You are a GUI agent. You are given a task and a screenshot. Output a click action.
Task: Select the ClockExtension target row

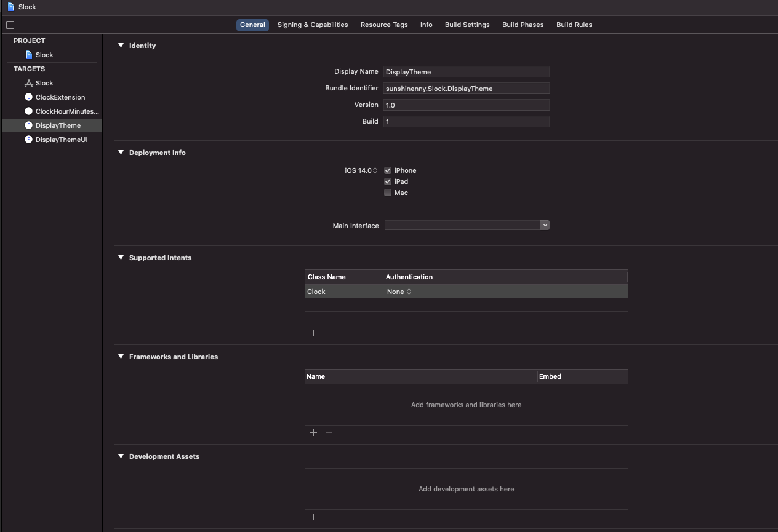(x=52, y=97)
